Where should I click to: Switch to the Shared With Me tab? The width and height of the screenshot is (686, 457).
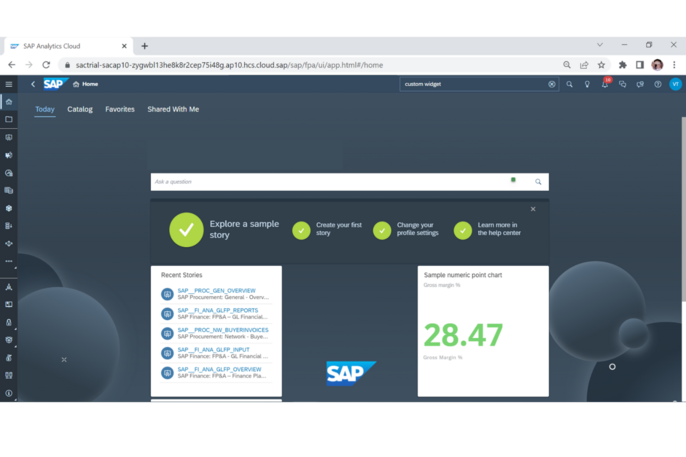click(x=173, y=109)
